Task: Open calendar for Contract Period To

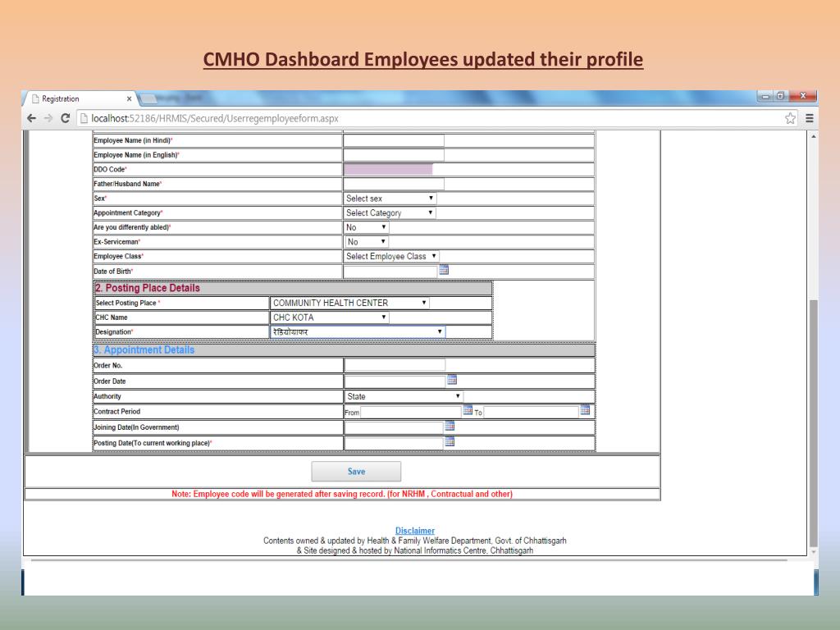Action: [x=585, y=410]
